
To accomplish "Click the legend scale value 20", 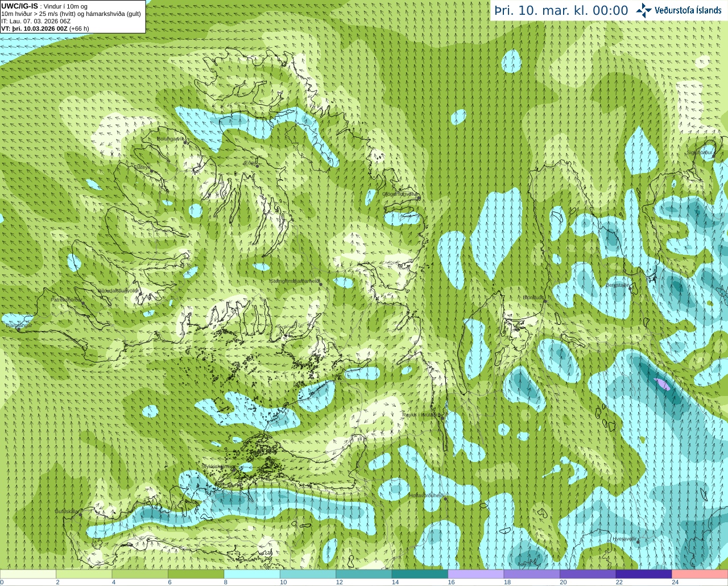I will [563, 582].
